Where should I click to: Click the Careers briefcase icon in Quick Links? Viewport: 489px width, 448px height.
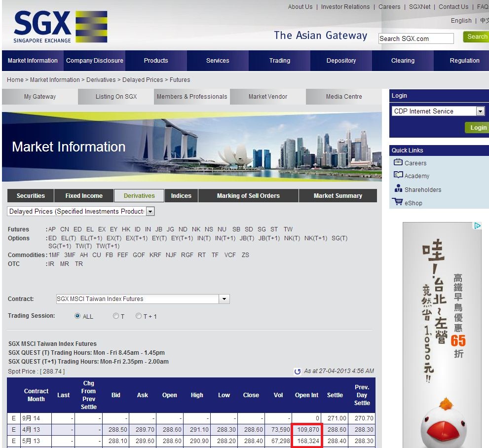[x=398, y=162]
